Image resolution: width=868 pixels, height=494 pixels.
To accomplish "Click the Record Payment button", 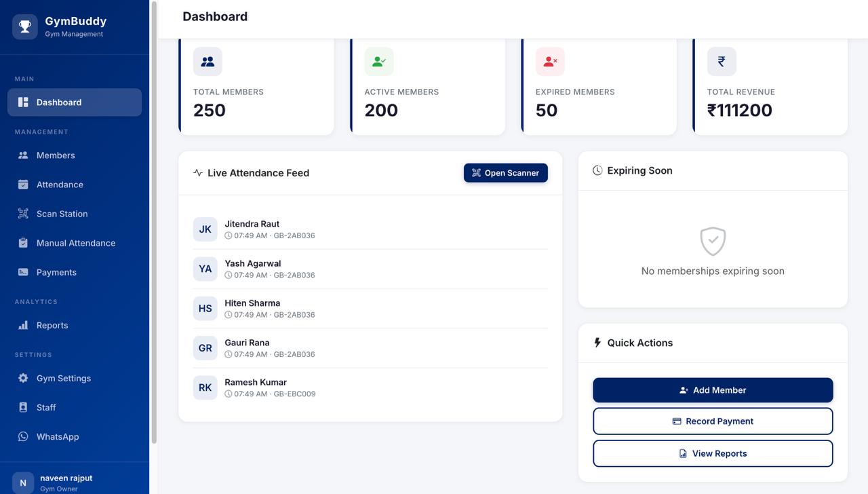I will (x=713, y=421).
